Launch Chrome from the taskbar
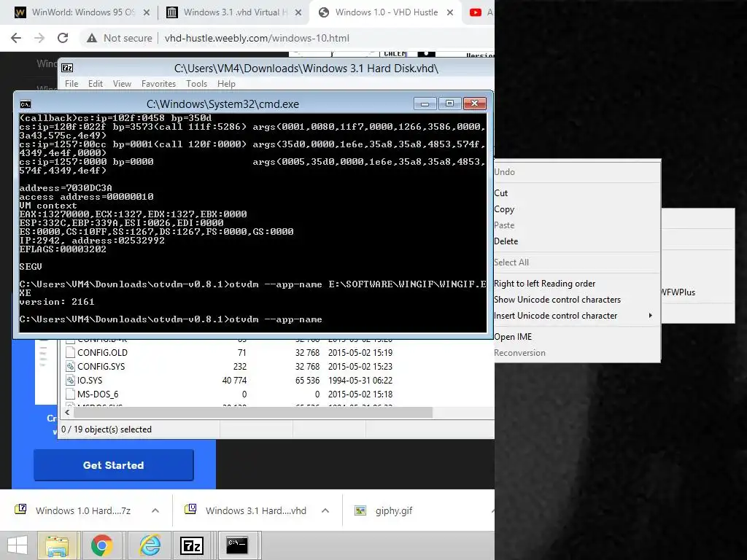 tap(102, 545)
